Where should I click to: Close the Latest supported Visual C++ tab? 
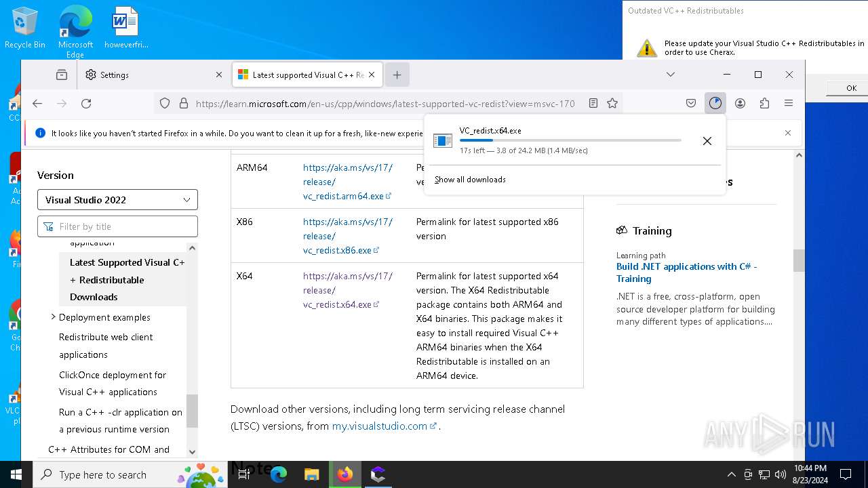pos(373,75)
